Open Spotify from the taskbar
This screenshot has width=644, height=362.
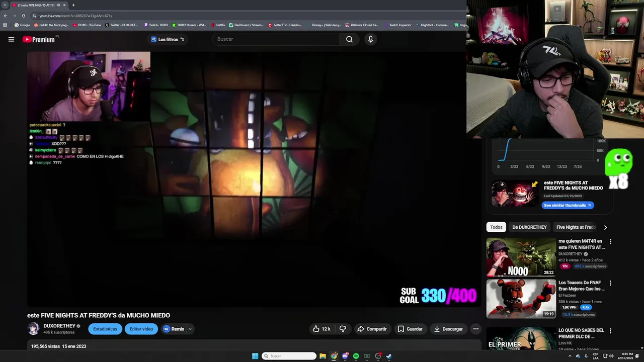(356, 356)
